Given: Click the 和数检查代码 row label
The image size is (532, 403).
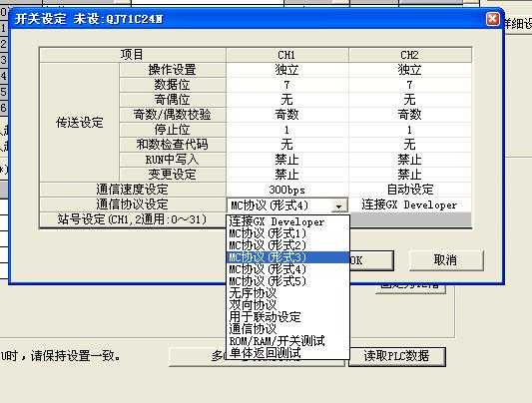Looking at the screenshot, I should point(173,145).
